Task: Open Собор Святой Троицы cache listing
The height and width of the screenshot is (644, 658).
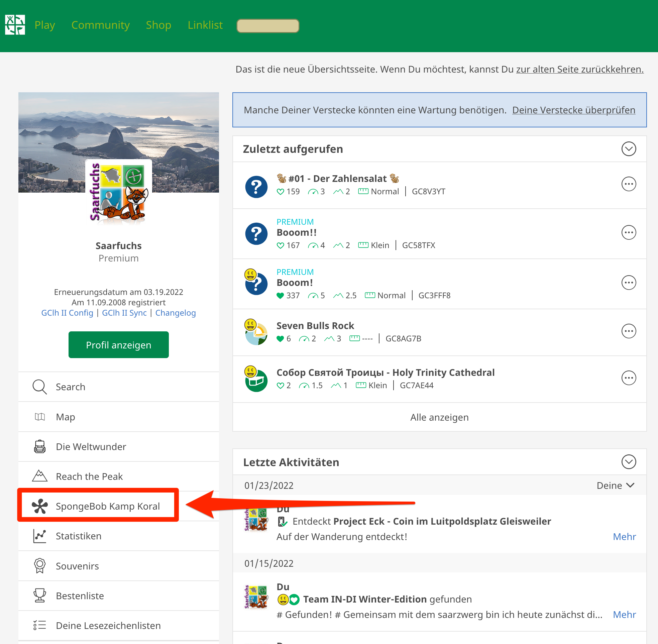Action: point(386,372)
